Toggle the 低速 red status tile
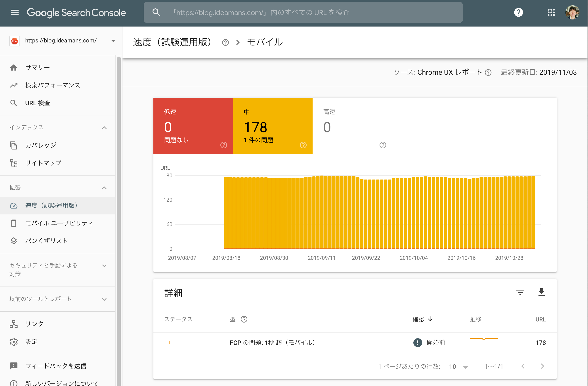 (193, 126)
